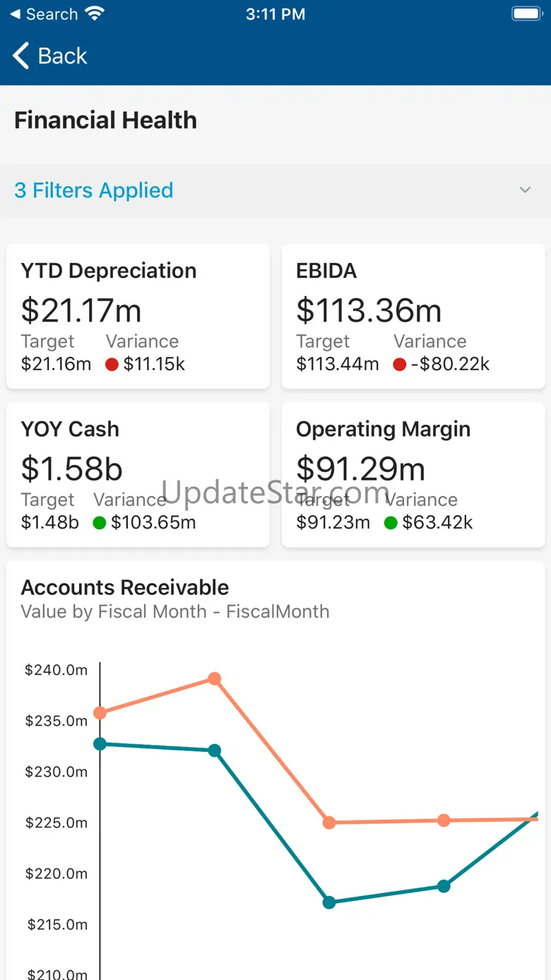Select the Operating Margin card
Viewport: 551px width, 980px height.
pyautogui.click(x=413, y=474)
